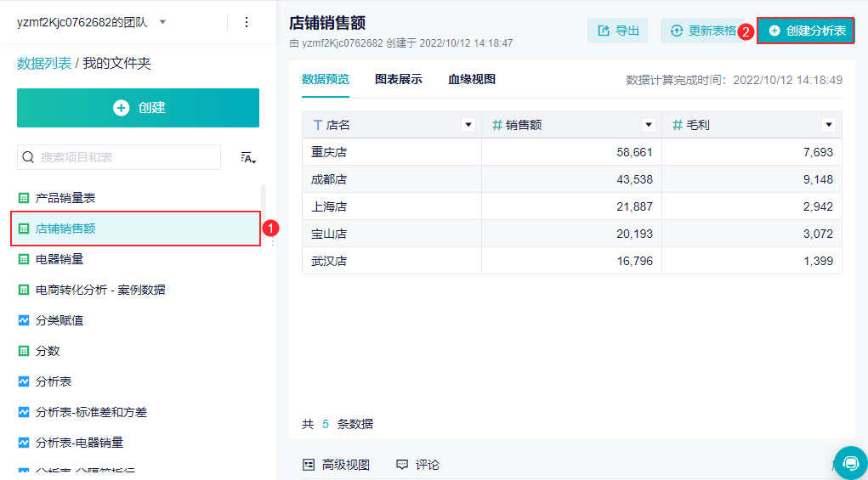Image resolution: width=868 pixels, height=480 pixels.
Task: Click the 数据列表 breadcrumb link
Action: point(44,64)
